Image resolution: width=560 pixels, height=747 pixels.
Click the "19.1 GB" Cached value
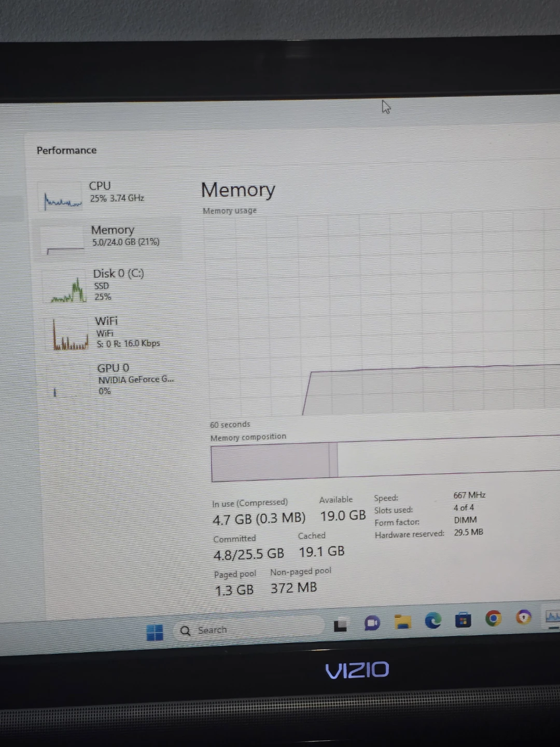coord(321,551)
